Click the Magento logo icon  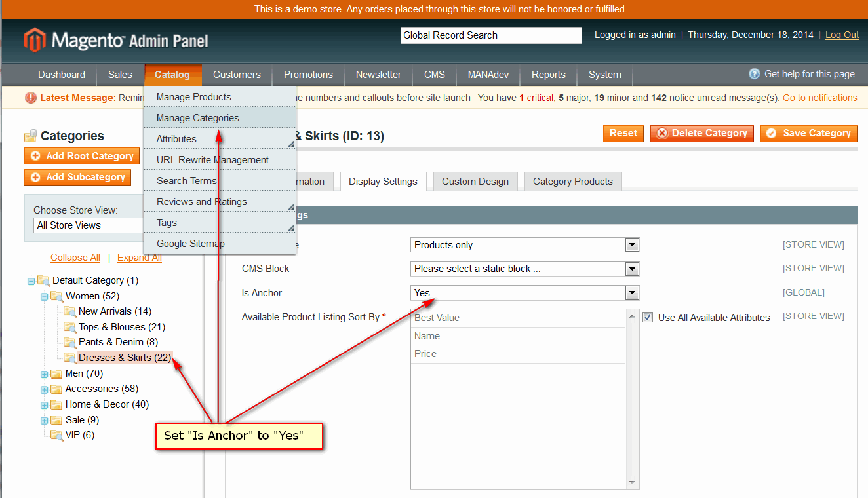pos(35,41)
